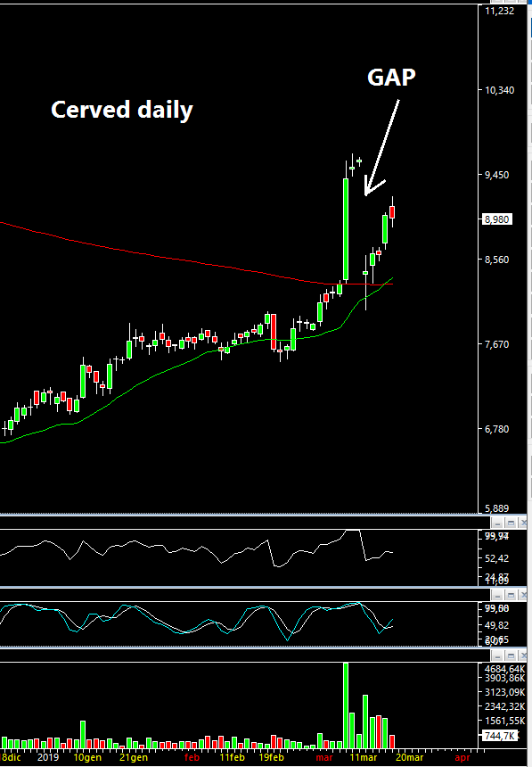
Task: Click the 10gen date label
Action: click(87, 757)
